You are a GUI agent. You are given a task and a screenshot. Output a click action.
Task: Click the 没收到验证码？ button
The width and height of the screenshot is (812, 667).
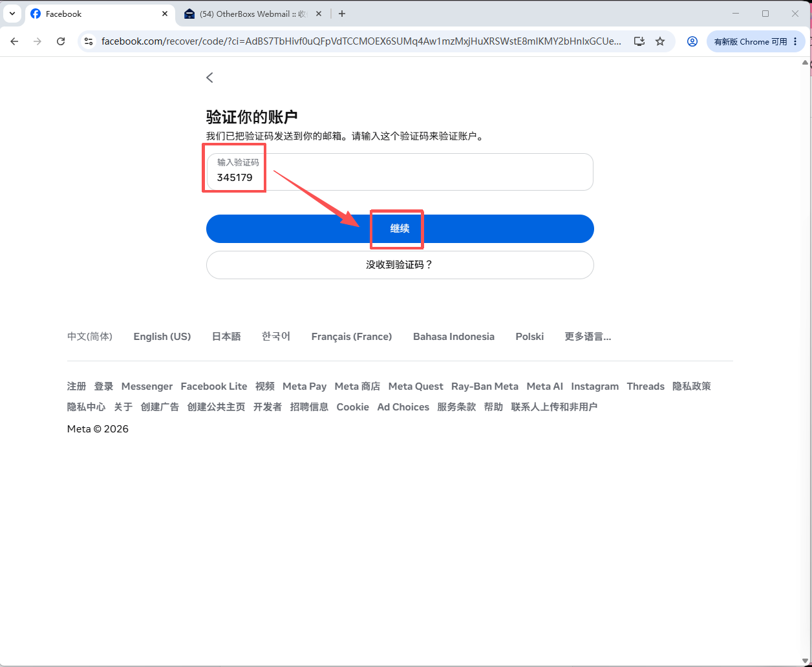[400, 265]
